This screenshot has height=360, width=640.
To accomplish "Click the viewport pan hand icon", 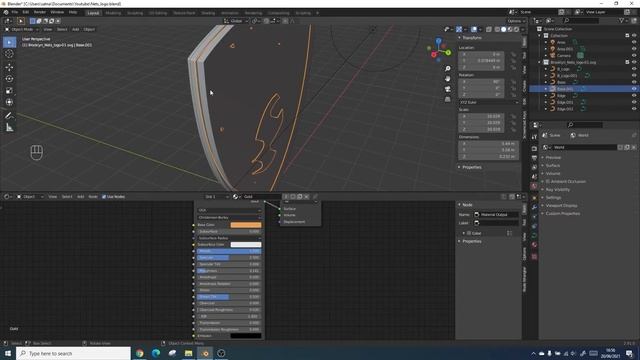I will point(448,78).
